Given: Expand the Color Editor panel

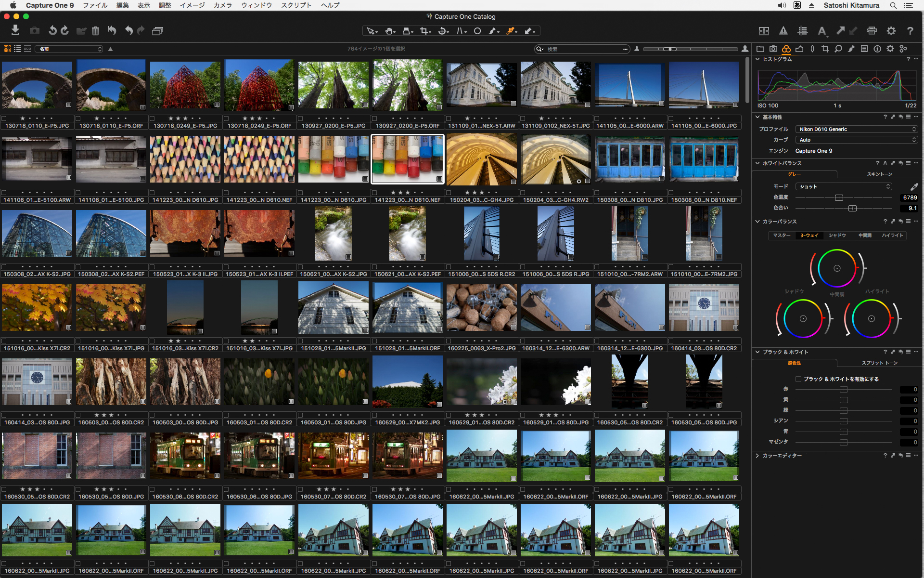Looking at the screenshot, I should 757,456.
